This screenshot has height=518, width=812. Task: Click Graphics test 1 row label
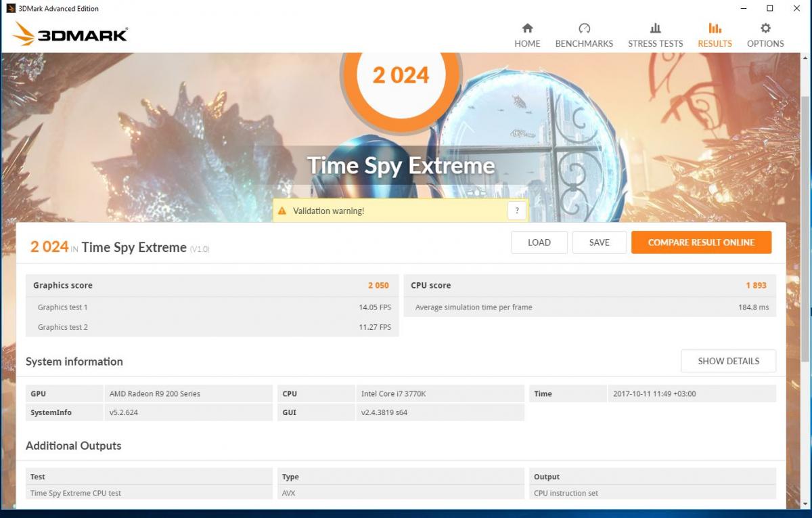pos(62,307)
